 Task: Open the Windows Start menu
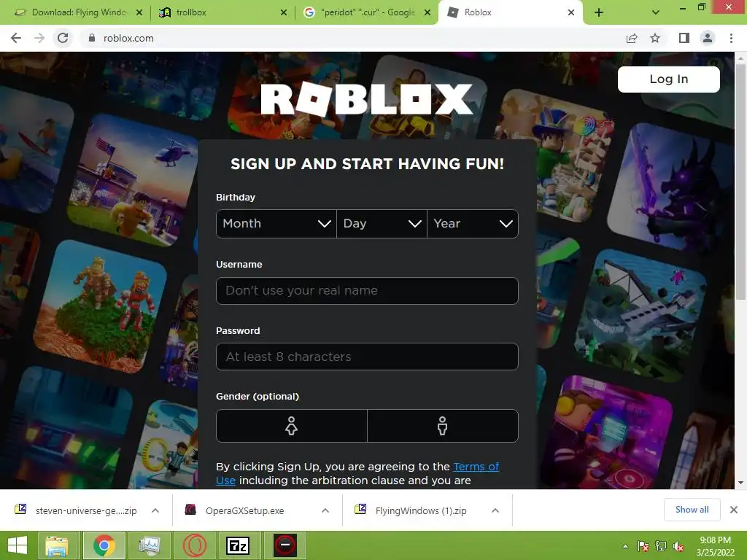coord(18,545)
